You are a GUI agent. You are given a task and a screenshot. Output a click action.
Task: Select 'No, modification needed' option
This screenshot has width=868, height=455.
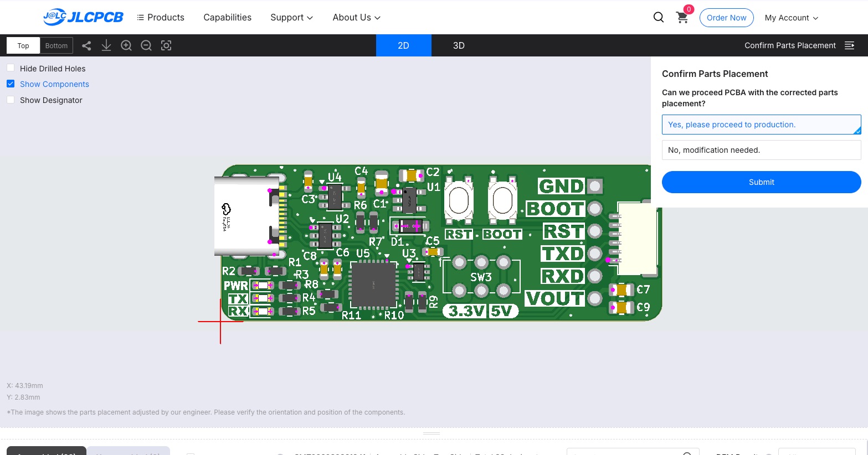point(761,150)
